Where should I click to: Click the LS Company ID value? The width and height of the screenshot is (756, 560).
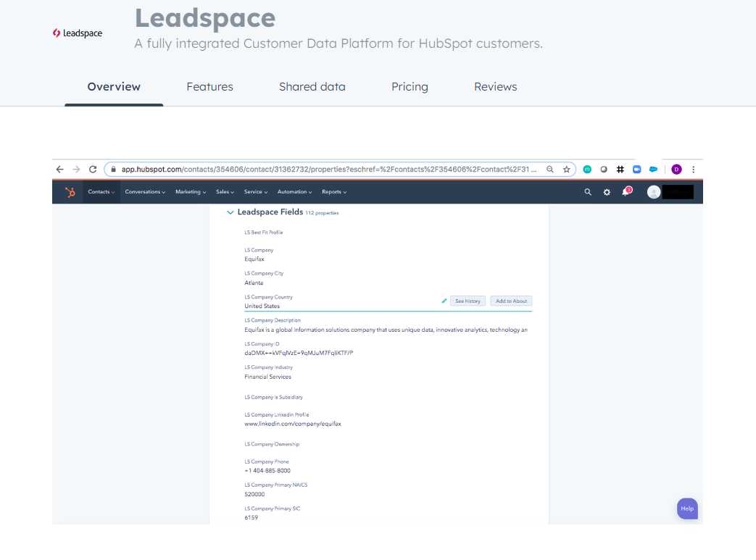299,353
